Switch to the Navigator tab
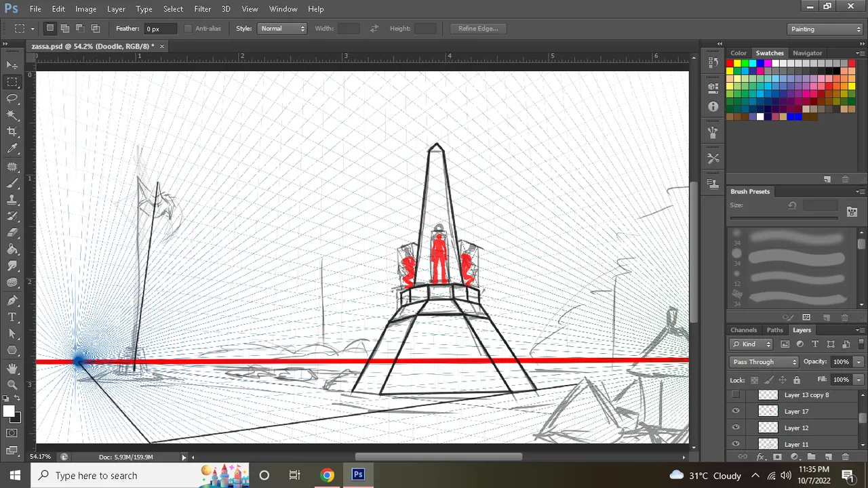This screenshot has width=868, height=488. pos(807,53)
